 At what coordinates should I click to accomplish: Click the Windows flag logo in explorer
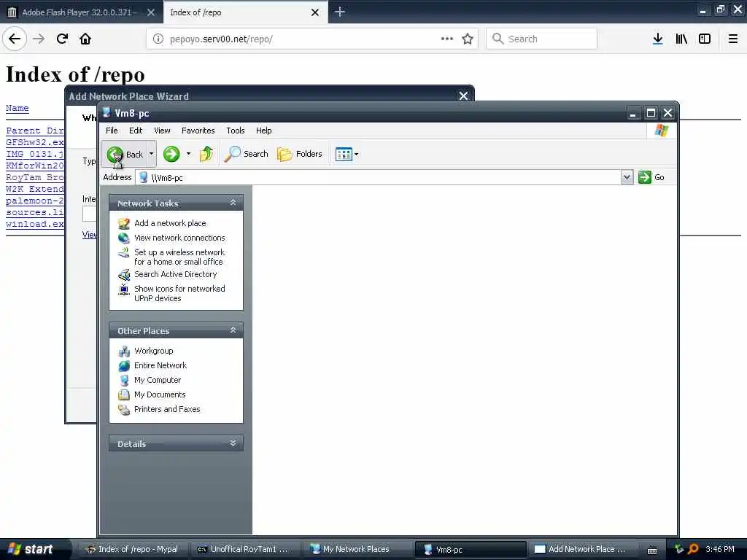[661, 130]
